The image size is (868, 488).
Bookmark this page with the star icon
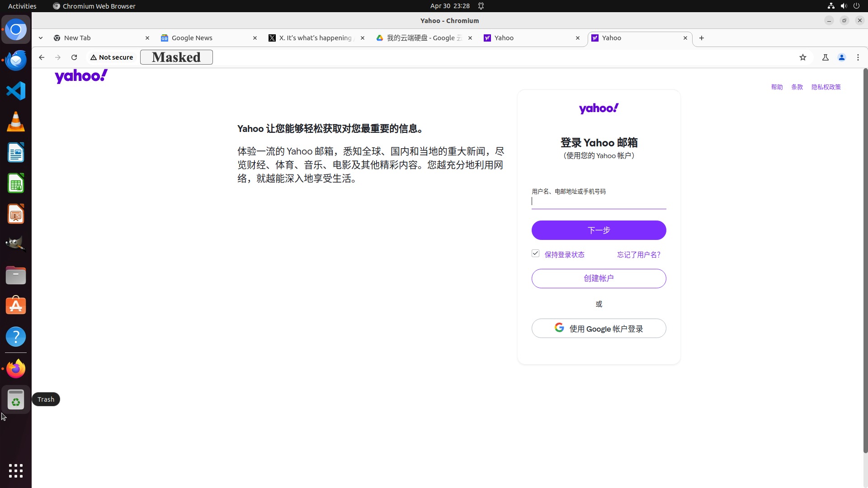[x=803, y=57]
